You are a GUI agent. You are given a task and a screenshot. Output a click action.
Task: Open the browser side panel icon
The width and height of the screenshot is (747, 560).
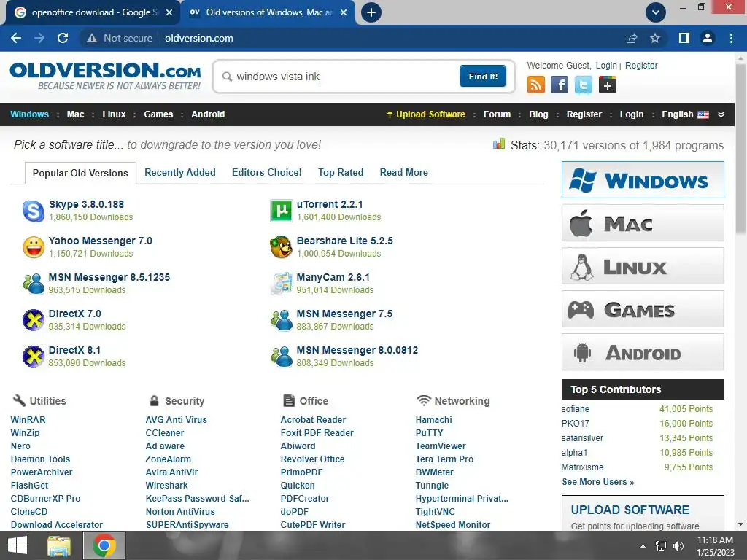click(x=684, y=38)
